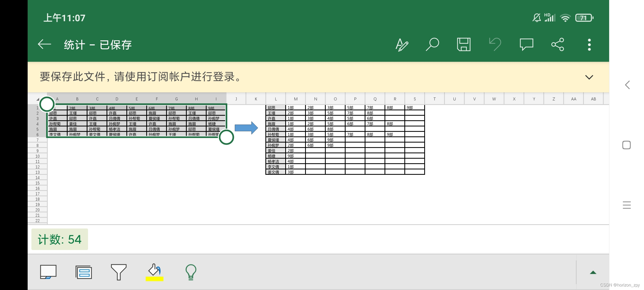
Task: Tap the back arrow icon
Action: [x=45, y=44]
